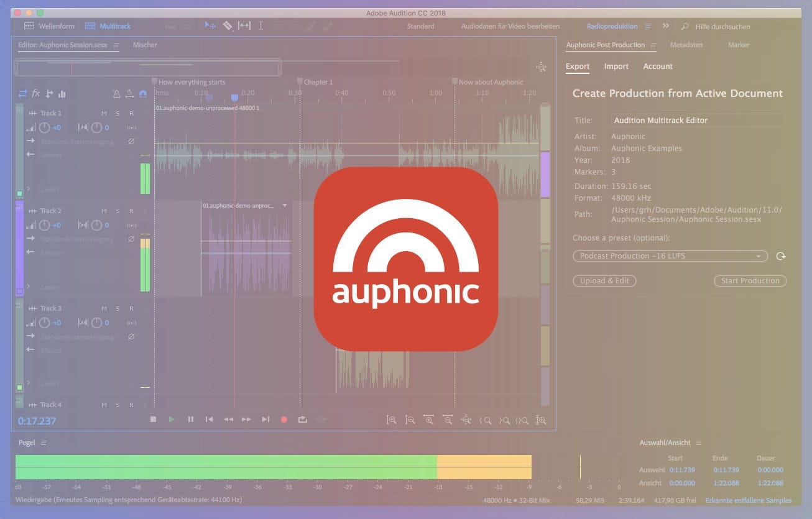Open the clip dropdown on 01.auphonic-demo-unproc clip

pos(284,204)
